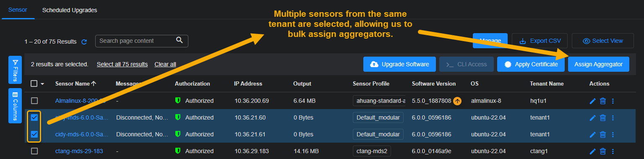Edit the 10.36.21.60 sensor with pencil icon
Screen dimensions: 644x159
592,117
